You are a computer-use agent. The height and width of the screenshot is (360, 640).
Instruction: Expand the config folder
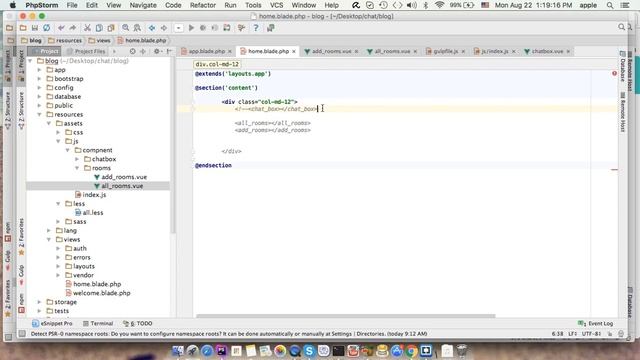coord(40,88)
